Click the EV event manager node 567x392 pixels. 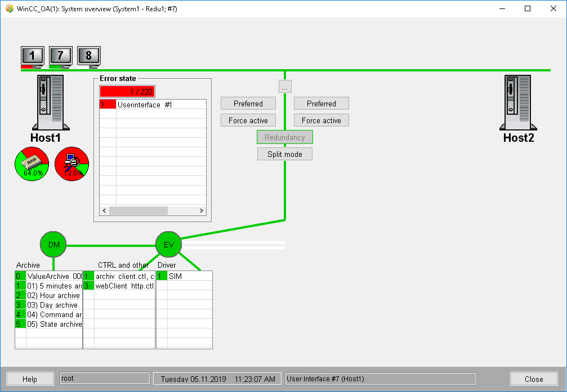click(x=168, y=245)
